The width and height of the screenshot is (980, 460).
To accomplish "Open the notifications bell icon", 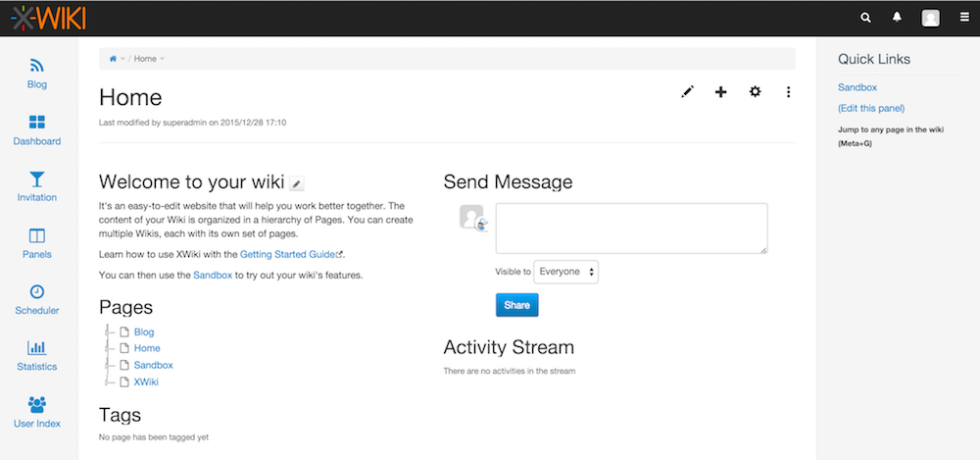I will pos(897,18).
